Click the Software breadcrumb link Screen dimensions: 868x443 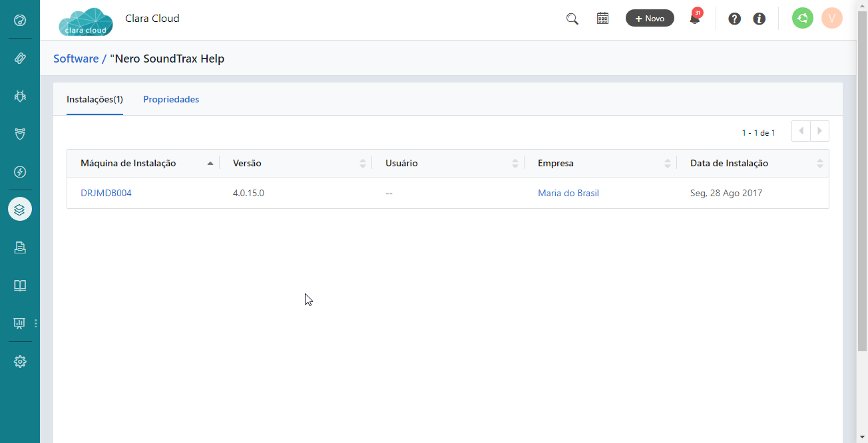[76, 59]
